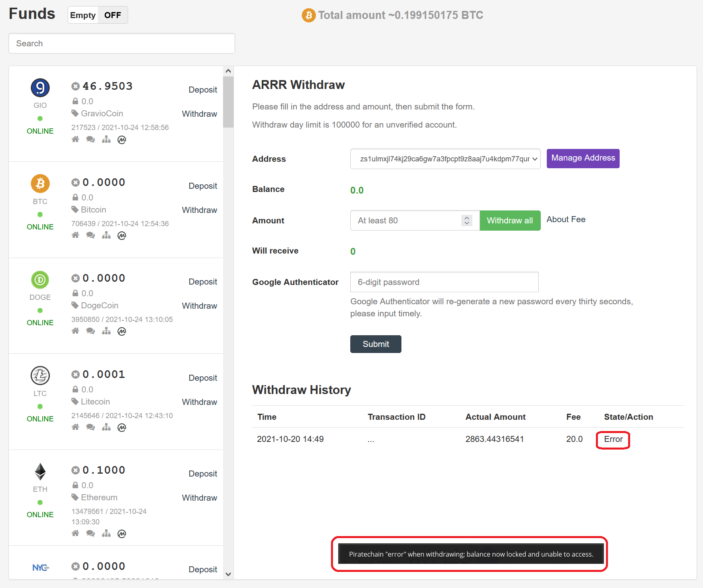Open GravioCoin chat forum icon
This screenshot has width=703, height=588.
(91, 139)
